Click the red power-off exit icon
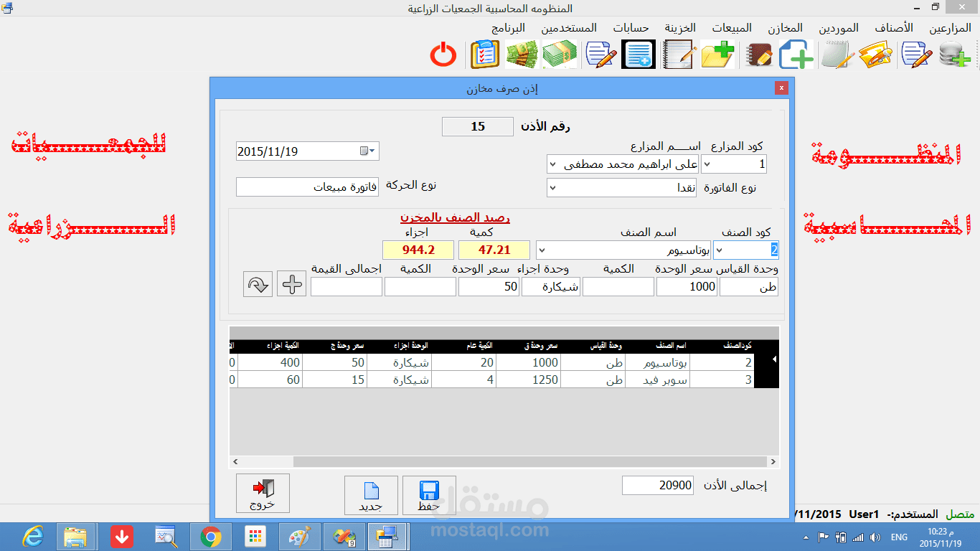 443,54
